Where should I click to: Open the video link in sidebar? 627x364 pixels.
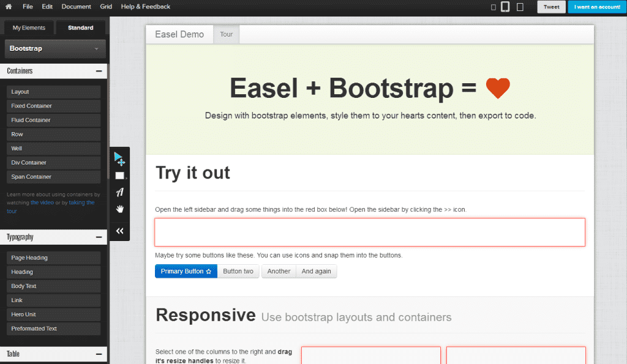click(42, 202)
